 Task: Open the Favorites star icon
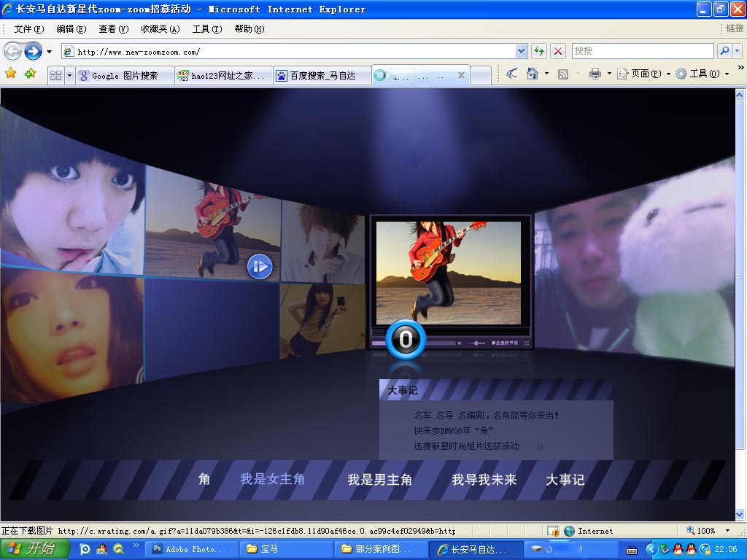pos(11,74)
